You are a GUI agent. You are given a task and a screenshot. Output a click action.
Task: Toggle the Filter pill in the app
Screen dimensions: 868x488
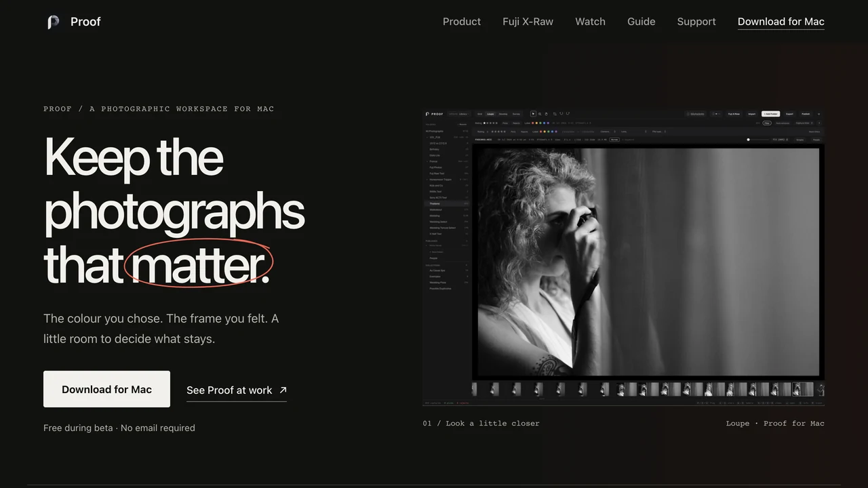point(767,123)
